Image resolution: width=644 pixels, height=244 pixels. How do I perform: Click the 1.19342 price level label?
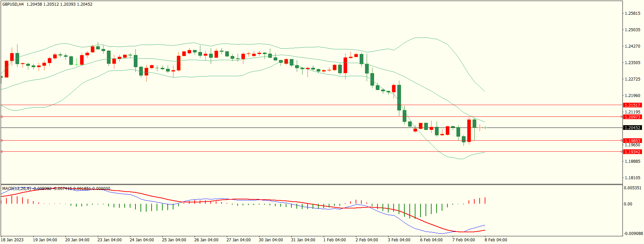pyautogui.click(x=632, y=152)
